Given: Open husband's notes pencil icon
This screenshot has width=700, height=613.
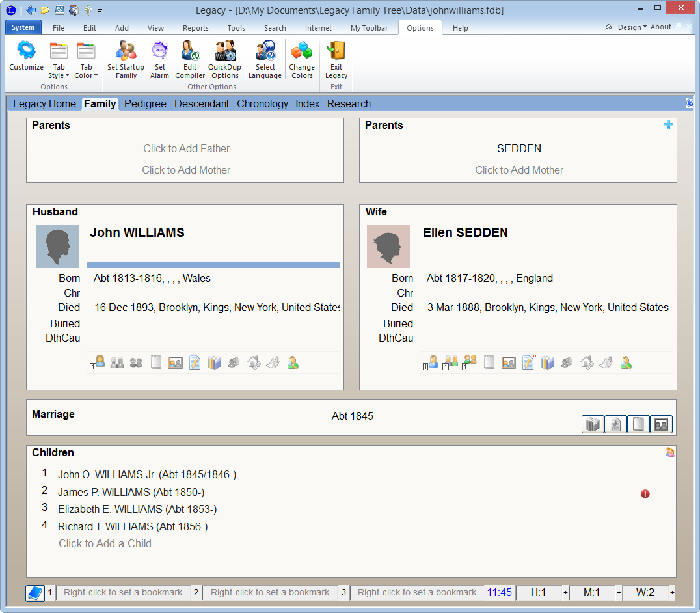Looking at the screenshot, I should coord(195,362).
